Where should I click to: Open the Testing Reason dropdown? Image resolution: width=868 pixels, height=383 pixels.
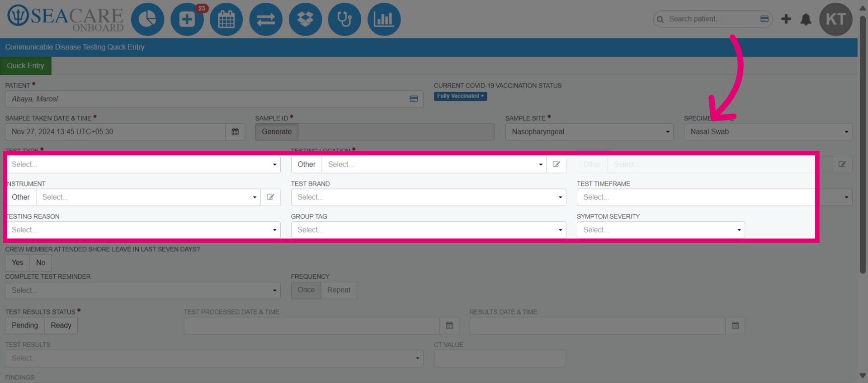pos(143,230)
